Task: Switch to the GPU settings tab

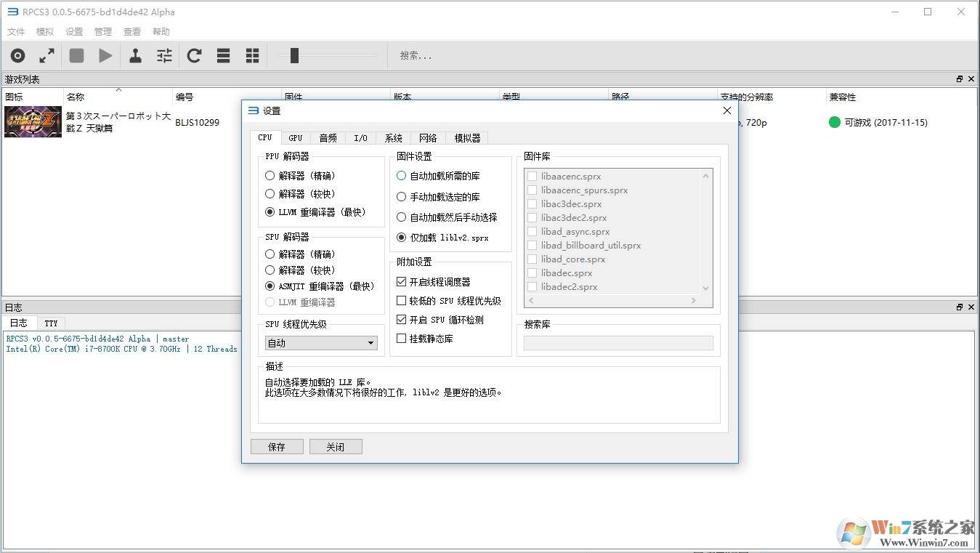Action: [295, 137]
